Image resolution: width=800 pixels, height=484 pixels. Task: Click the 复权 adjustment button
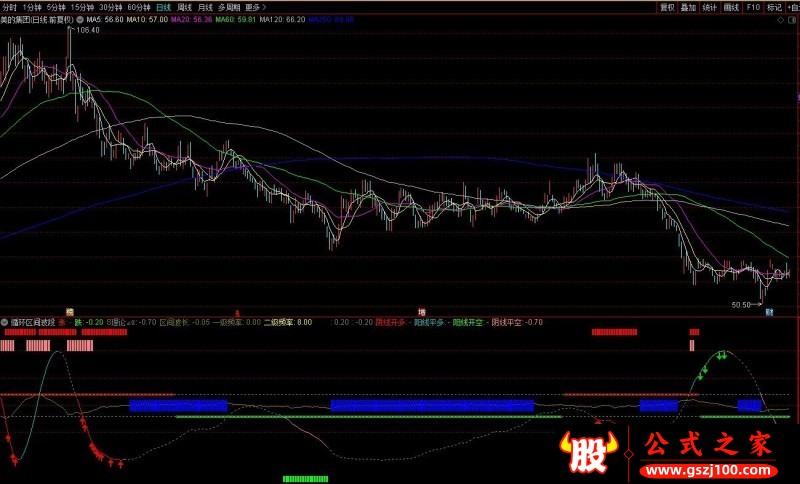(x=667, y=7)
